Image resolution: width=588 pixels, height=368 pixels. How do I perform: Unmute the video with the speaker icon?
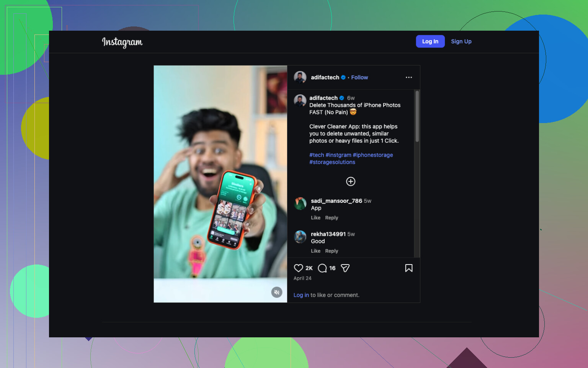click(x=277, y=292)
